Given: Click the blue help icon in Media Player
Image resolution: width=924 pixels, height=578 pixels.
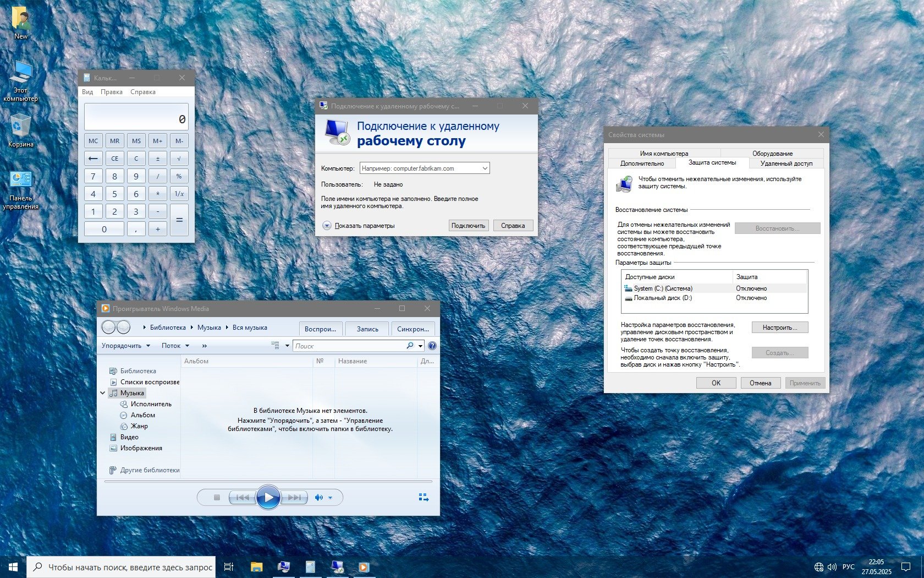Looking at the screenshot, I should coord(432,346).
